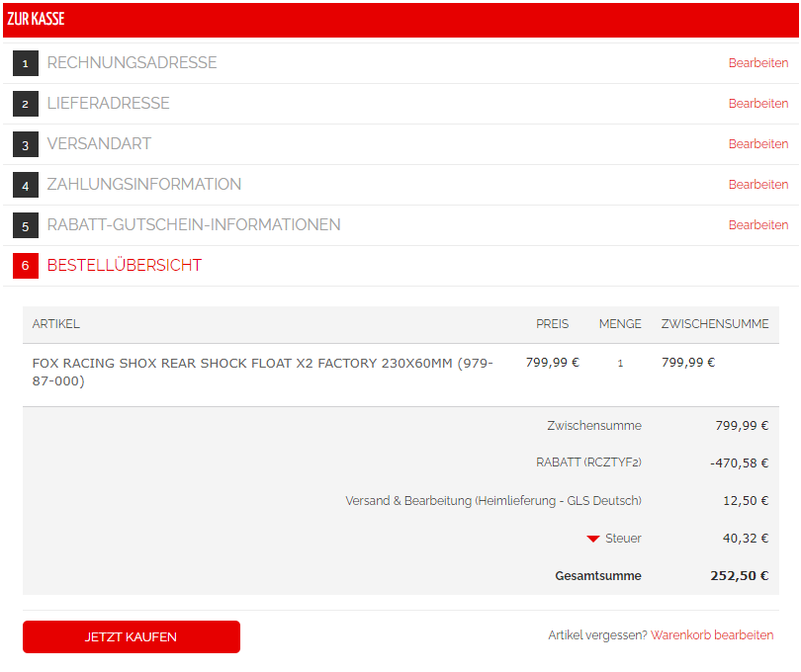Click Bearbeiten next to Rechnungsadresse
The width and height of the screenshot is (801, 672).
pos(758,63)
